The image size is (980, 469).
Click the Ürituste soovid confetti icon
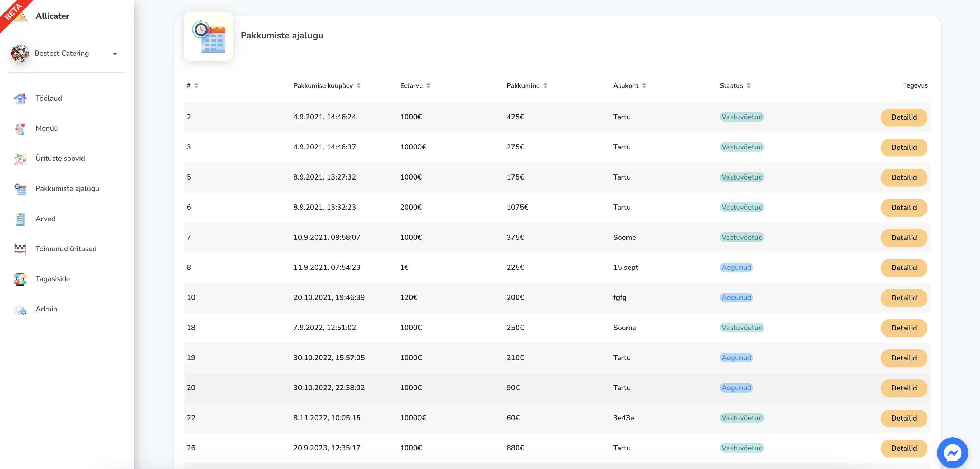pyautogui.click(x=20, y=159)
